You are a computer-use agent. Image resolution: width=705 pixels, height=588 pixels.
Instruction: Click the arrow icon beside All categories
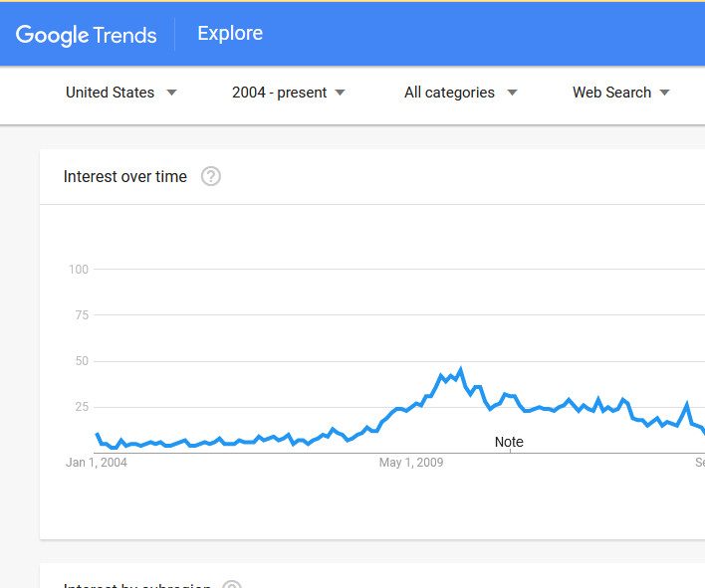pos(512,93)
